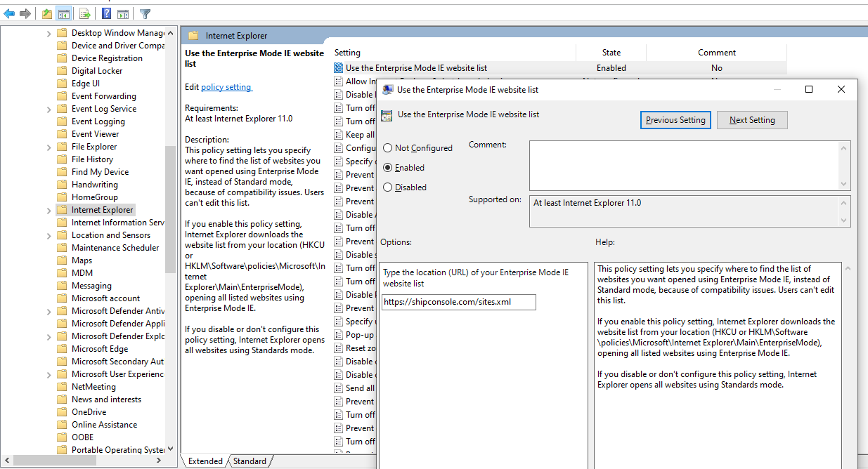Expand the Location and Sensors node
868x469 pixels.
tap(48, 235)
